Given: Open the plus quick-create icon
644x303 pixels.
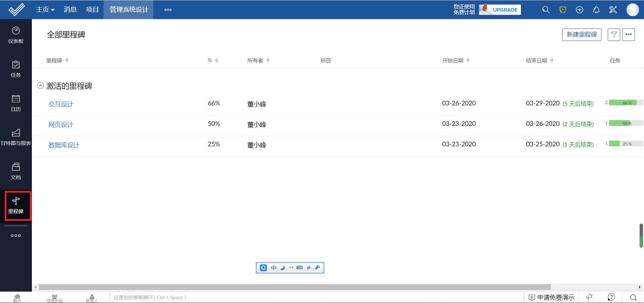Looking at the screenshot, I should [579, 10].
